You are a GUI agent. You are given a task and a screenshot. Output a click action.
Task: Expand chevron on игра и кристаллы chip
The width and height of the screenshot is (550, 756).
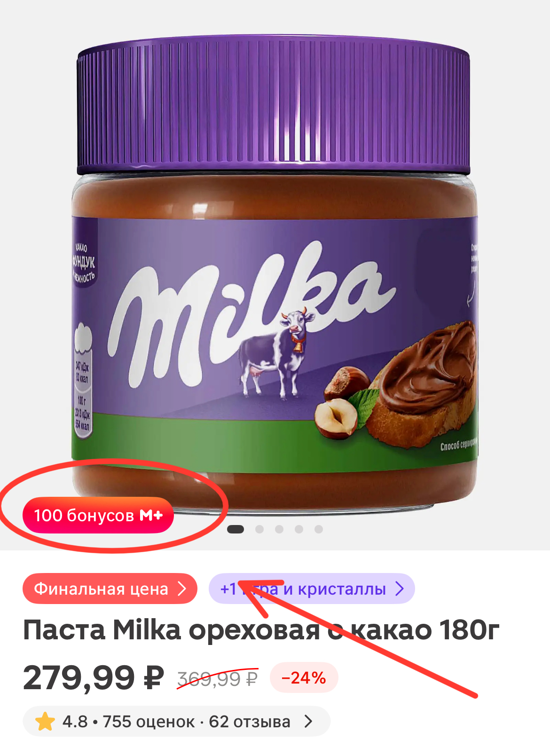click(x=400, y=589)
